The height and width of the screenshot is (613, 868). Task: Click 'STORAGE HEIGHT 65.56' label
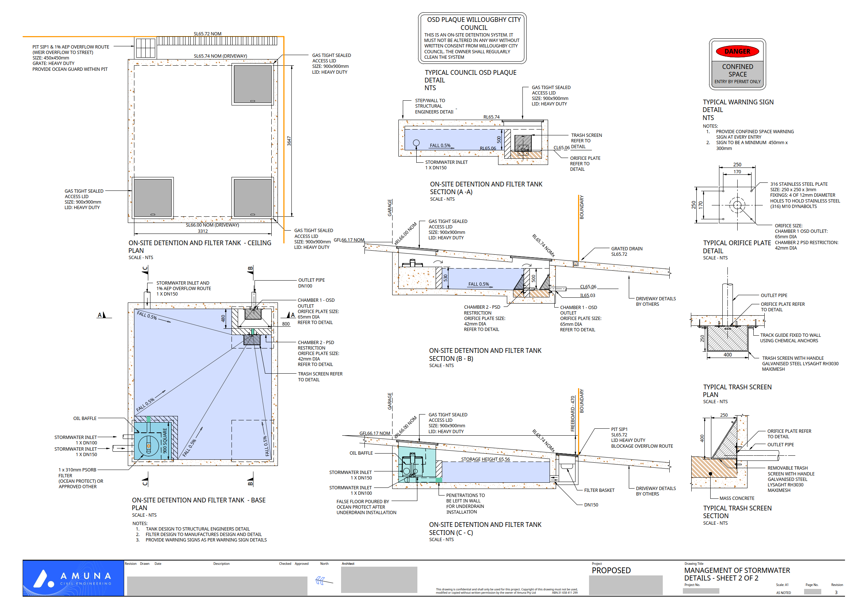[x=485, y=459]
